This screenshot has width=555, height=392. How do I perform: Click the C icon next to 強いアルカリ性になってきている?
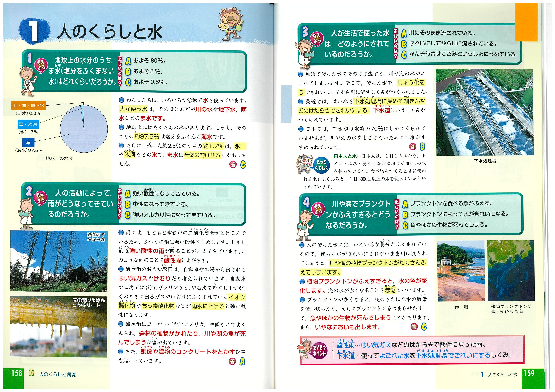click(x=127, y=215)
